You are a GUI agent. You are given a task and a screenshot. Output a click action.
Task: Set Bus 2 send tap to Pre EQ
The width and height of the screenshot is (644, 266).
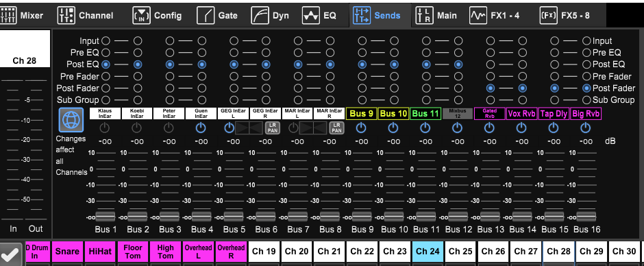138,53
